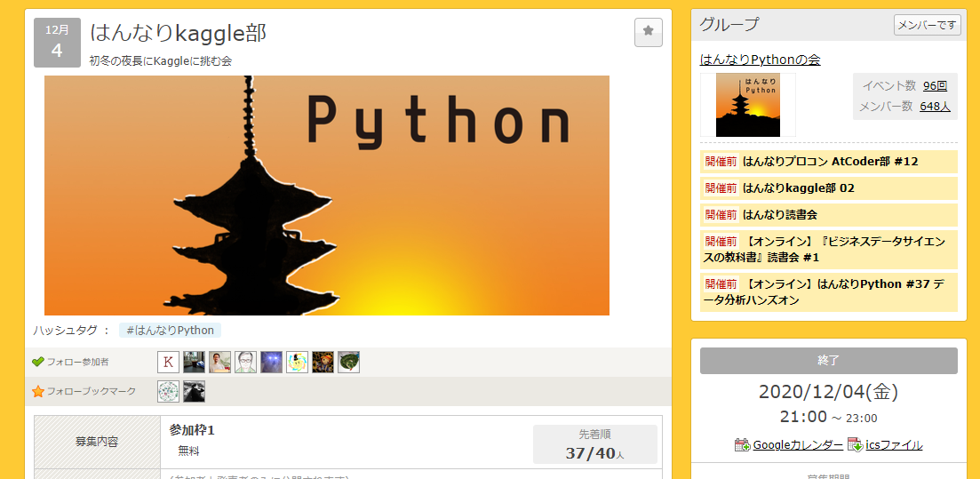Open はんなりプロコン AtCoder部 #12 event
The width and height of the screenshot is (980, 479).
(829, 162)
